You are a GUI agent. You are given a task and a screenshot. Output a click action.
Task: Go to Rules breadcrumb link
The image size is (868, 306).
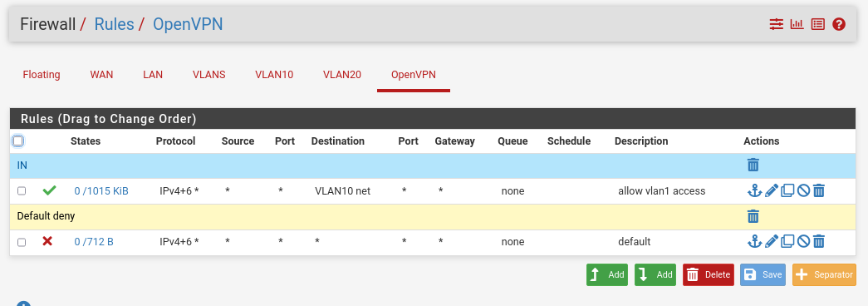(x=114, y=24)
